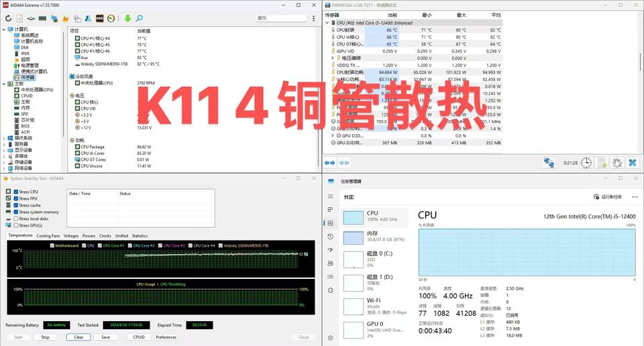Open stability test Preferences button
Viewport: 644px width, 346px height.
click(x=166, y=337)
